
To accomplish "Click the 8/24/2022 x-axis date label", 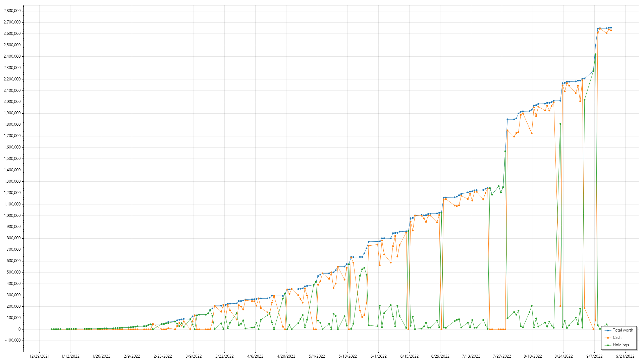I will [563, 356].
